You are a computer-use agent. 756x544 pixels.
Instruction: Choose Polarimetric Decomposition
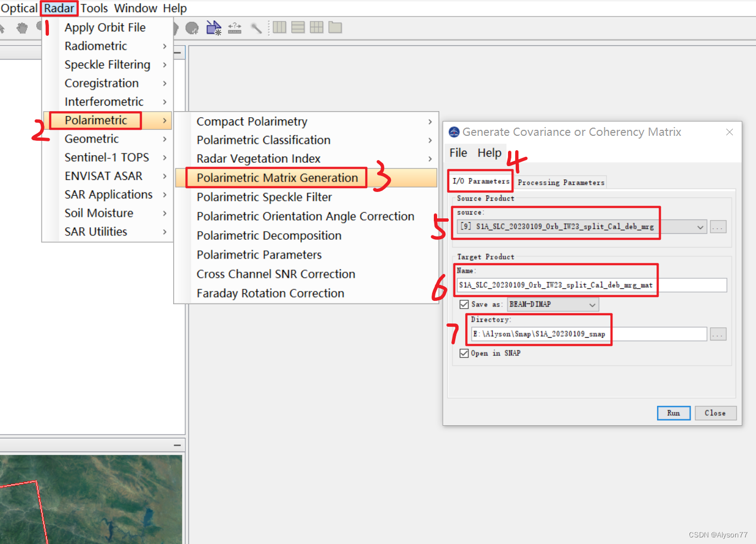306,235
